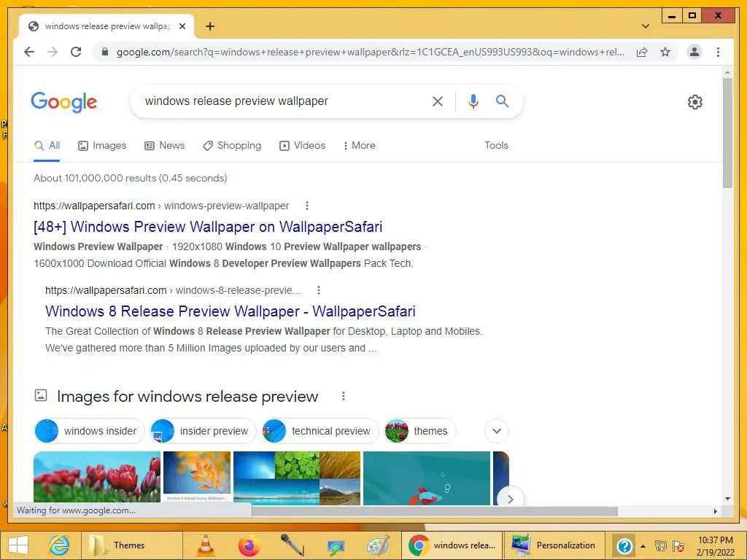Expand more image filter chips
The width and height of the screenshot is (747, 560).
[x=496, y=431]
